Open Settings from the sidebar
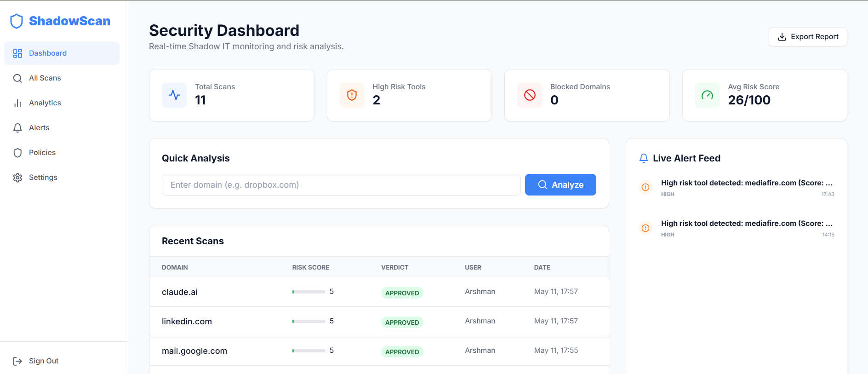 pyautogui.click(x=62, y=178)
